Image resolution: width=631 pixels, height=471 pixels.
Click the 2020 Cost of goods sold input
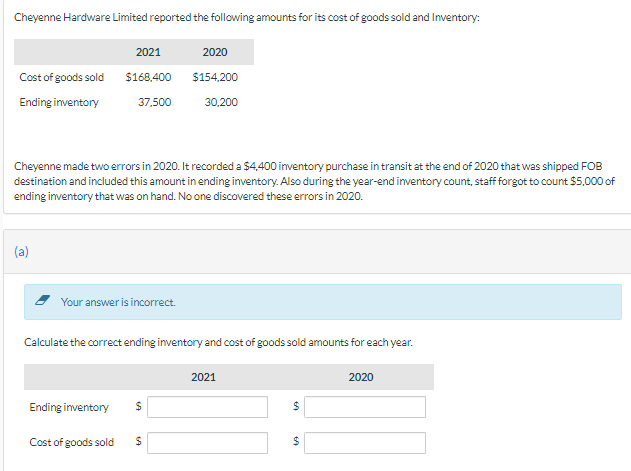pyautogui.click(x=365, y=443)
